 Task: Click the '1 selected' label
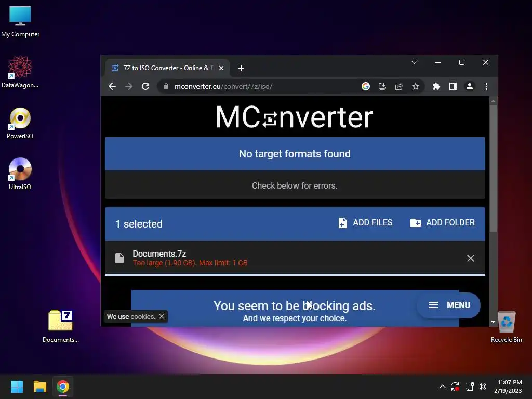[139, 224]
